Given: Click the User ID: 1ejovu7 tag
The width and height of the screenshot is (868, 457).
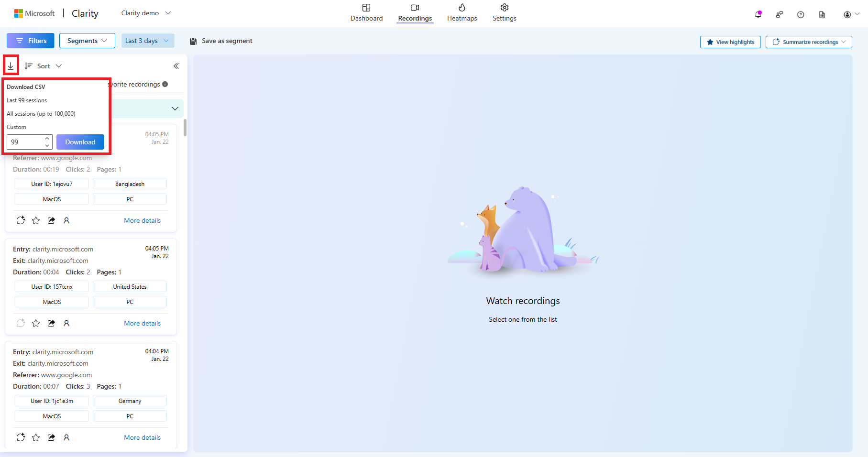Looking at the screenshot, I should [x=52, y=184].
